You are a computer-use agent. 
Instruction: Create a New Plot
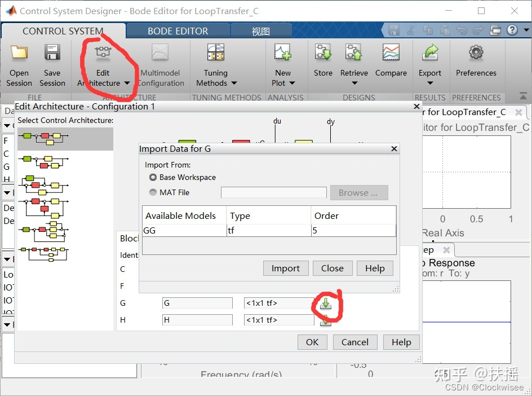(283, 65)
